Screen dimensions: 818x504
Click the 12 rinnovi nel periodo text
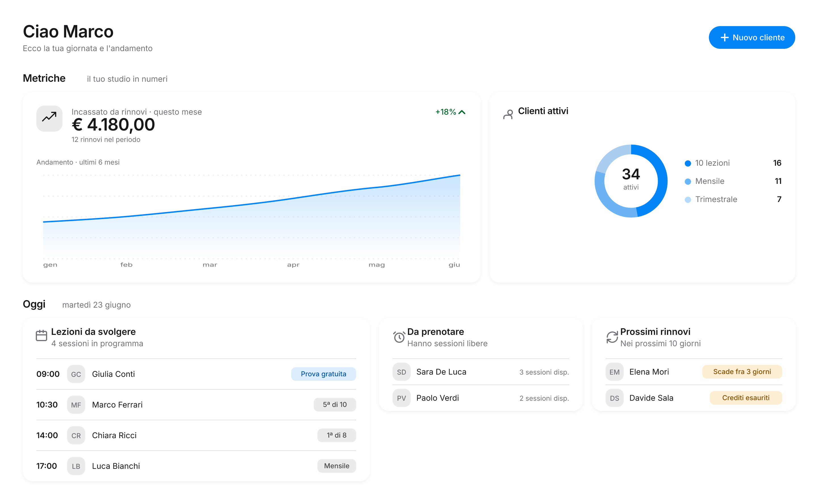click(106, 139)
